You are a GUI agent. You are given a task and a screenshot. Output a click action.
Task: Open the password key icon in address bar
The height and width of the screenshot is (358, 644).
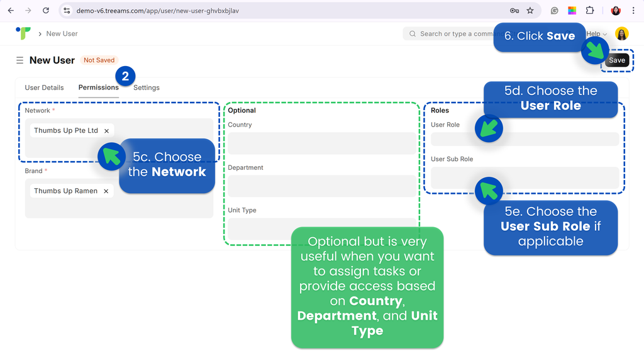514,11
